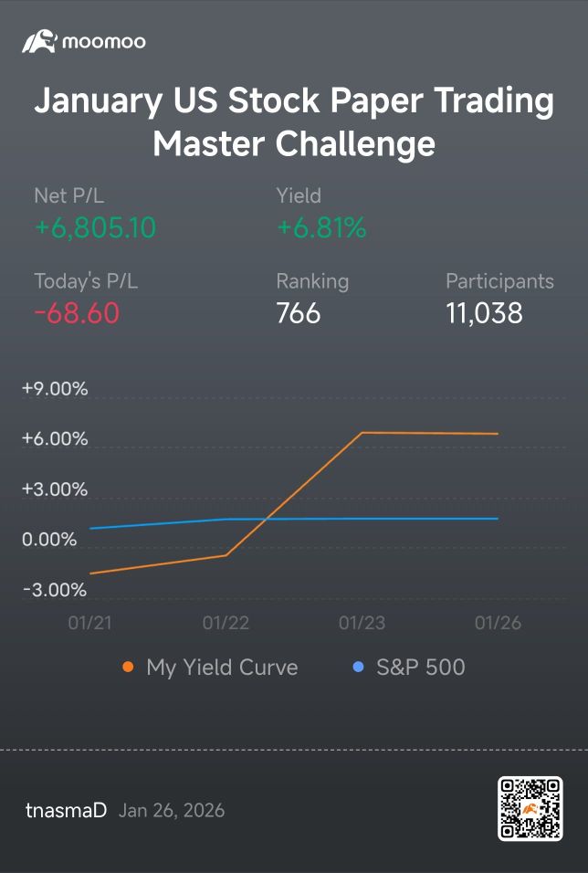Click the 01/22 date on chart axis
Image resolution: width=588 pixels, height=873 pixels.
(226, 623)
